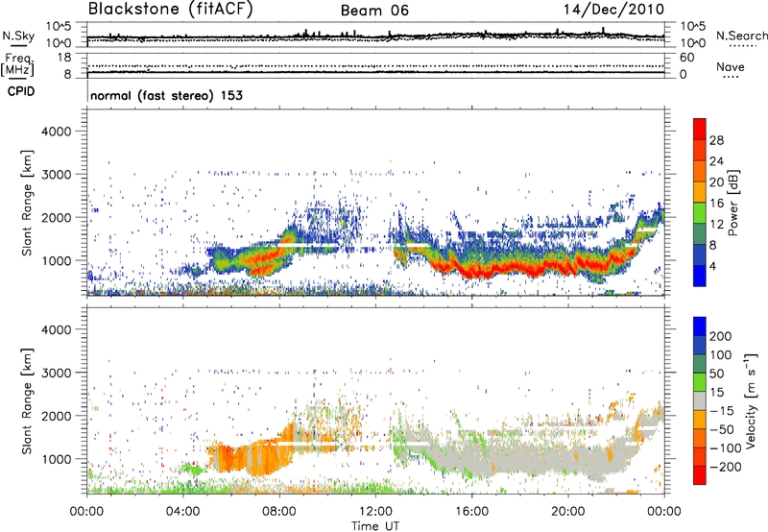Click the "12:00" time axis tick label
Screen dimensions: 768x532
click(x=375, y=512)
